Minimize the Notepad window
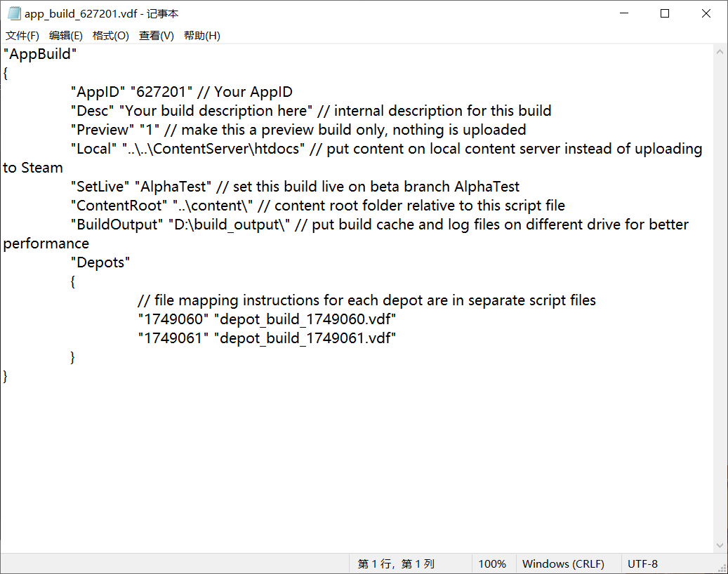Image resolution: width=728 pixels, height=574 pixels. (x=624, y=13)
